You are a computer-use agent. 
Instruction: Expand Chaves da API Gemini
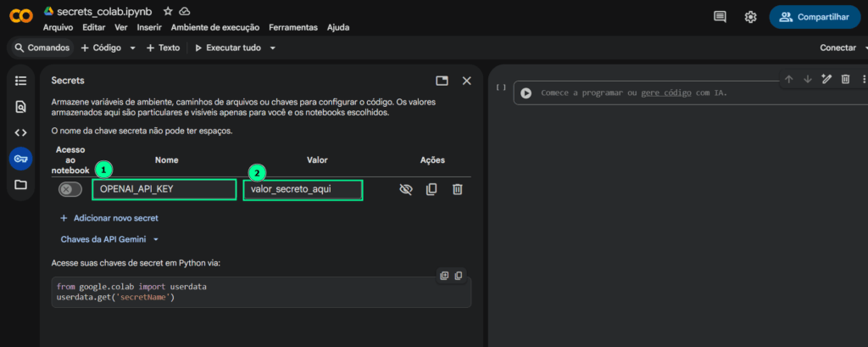click(109, 239)
